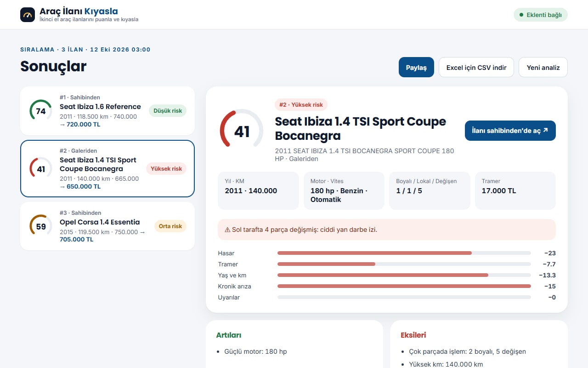Viewport: 588px width, 368px height.
Task: Click the Sonuçlar heading
Action: (53, 66)
